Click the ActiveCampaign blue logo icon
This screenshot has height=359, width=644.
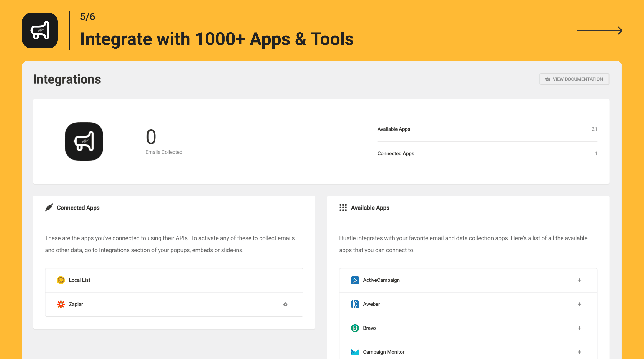[355, 280]
